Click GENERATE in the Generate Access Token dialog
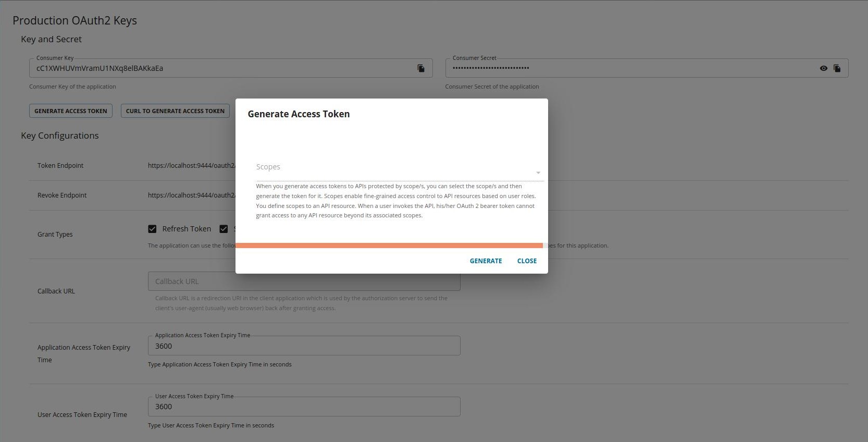The image size is (868, 442). [x=486, y=261]
